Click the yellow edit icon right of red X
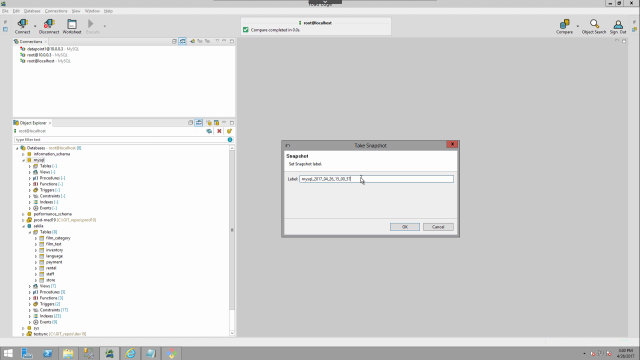 229,131
